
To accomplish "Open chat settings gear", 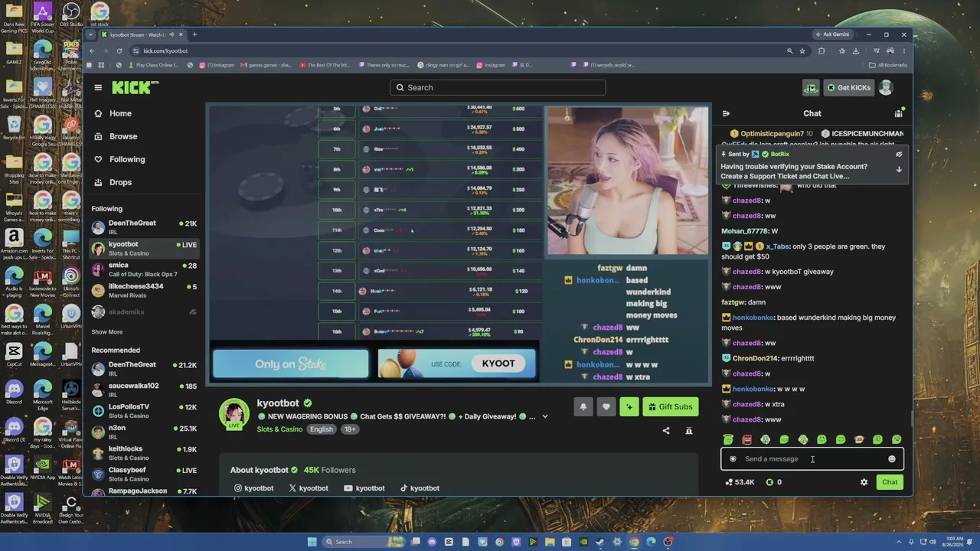I will click(x=864, y=482).
